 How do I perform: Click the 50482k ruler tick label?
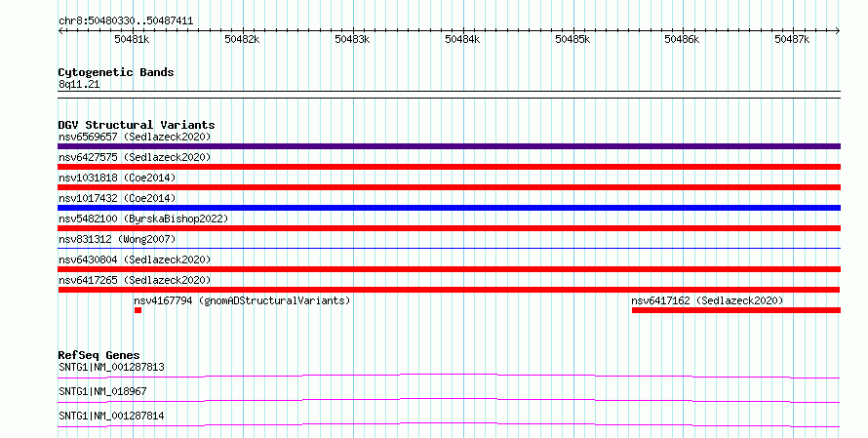coord(242,39)
